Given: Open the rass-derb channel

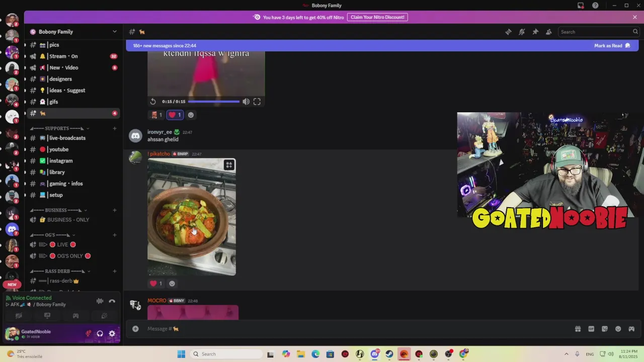Looking at the screenshot, I should (73, 281).
